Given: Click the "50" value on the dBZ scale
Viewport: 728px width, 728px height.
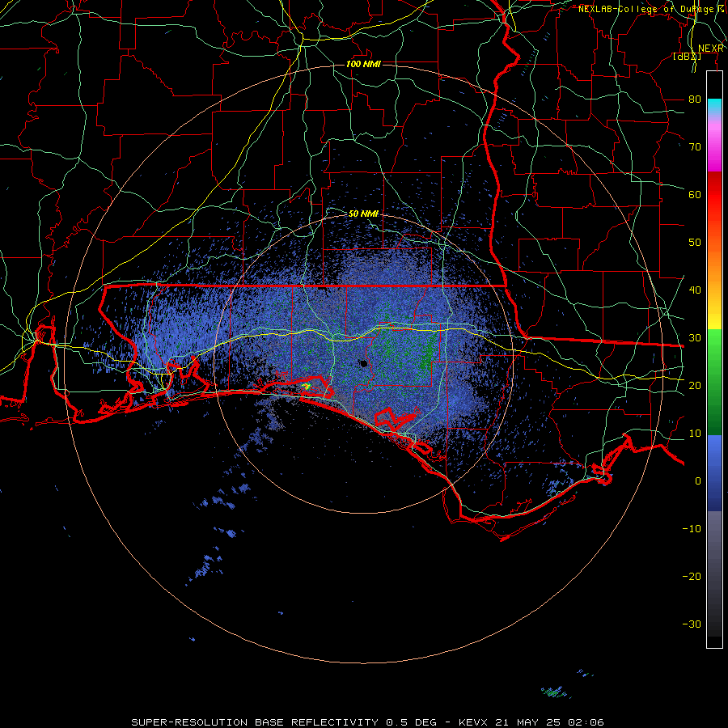Looking at the screenshot, I should click(x=695, y=243).
